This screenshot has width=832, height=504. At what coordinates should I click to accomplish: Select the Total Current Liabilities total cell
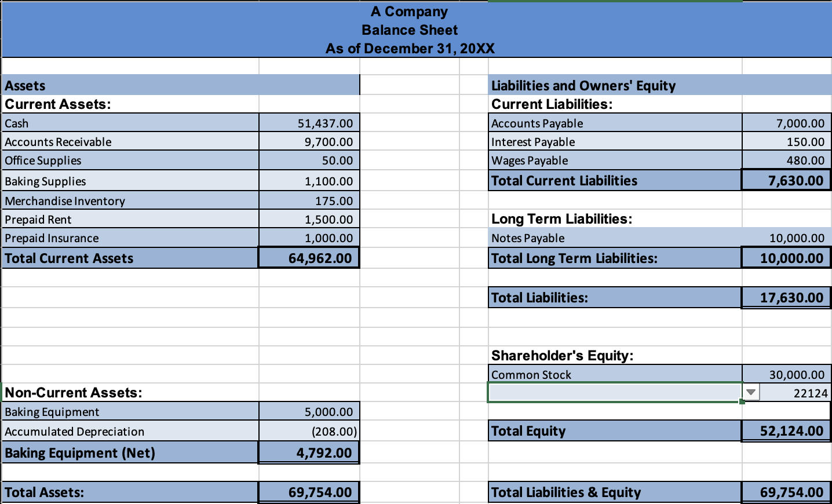coord(786,180)
